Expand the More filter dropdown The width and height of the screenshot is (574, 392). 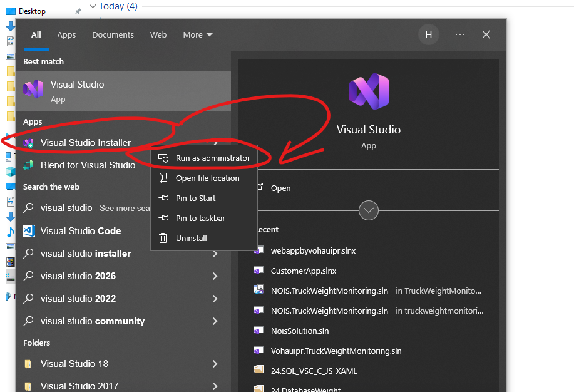(198, 35)
